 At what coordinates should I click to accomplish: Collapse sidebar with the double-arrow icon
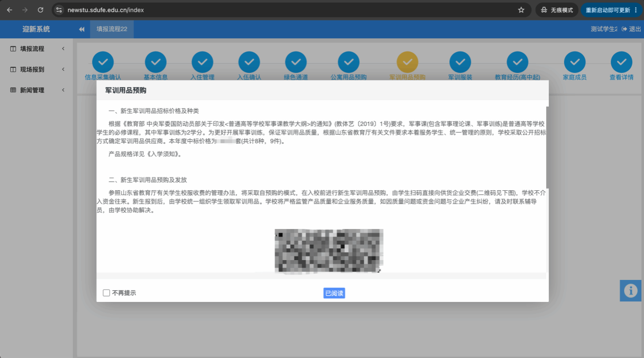(x=82, y=29)
